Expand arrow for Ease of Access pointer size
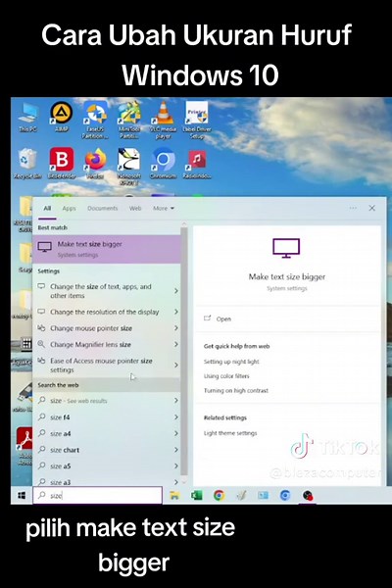Screen dimensions: 392x588 (x=176, y=365)
